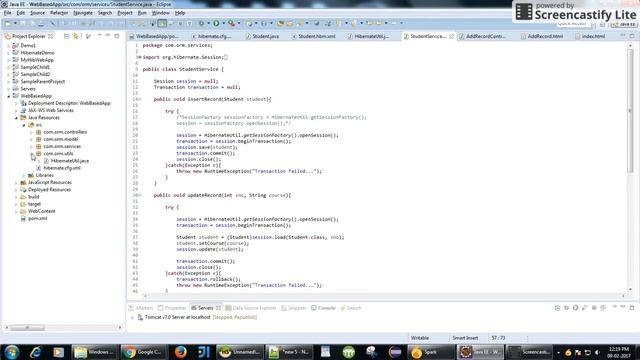Collapse the WebBasedApp project

point(9,96)
